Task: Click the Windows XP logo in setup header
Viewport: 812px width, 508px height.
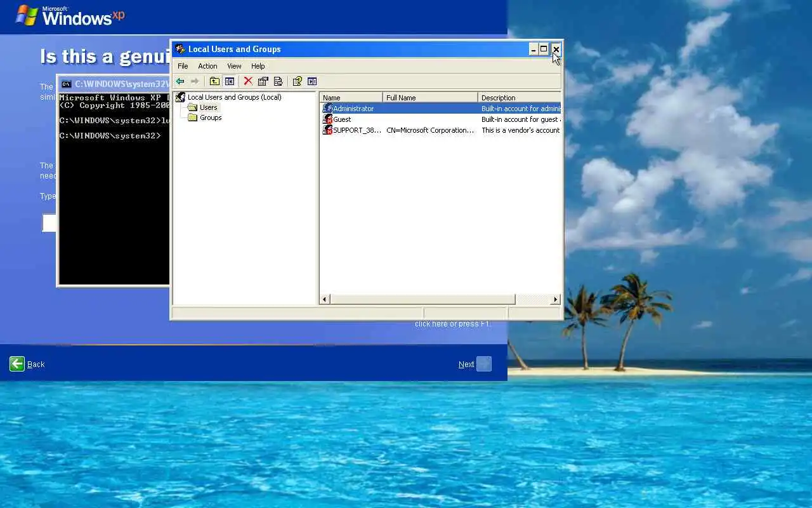Action: click(70, 15)
